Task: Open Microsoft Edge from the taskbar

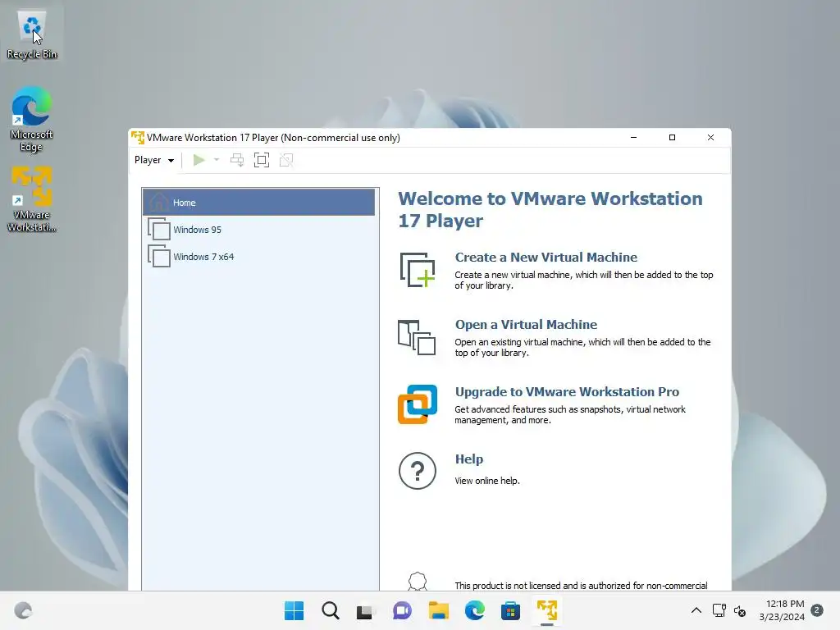Action: 475,610
